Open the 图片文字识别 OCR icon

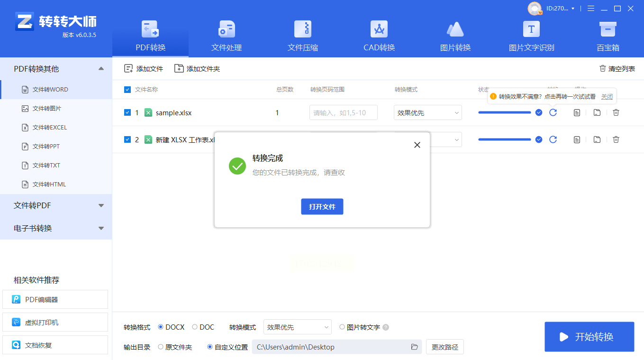coord(531,29)
